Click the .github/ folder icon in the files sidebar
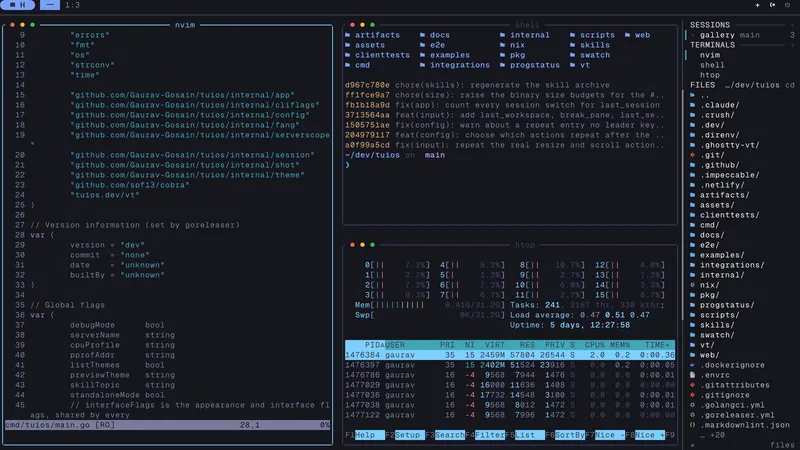 pyautogui.click(x=692, y=165)
